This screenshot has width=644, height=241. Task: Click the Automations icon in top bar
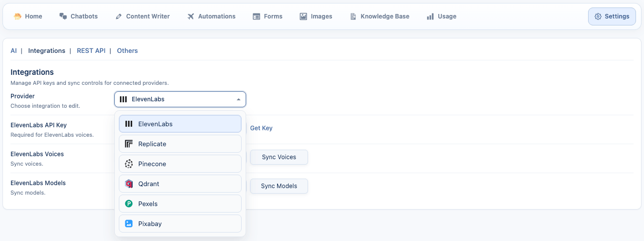coord(191,16)
